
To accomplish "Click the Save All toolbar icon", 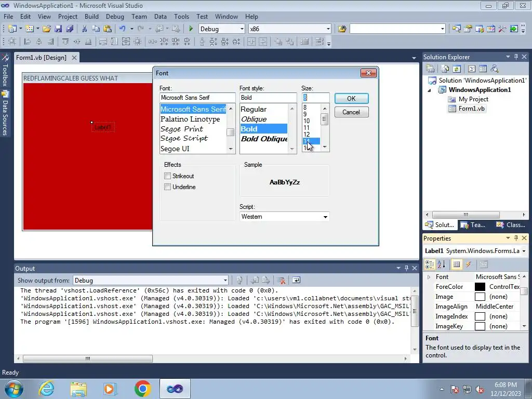I will 70,29.
